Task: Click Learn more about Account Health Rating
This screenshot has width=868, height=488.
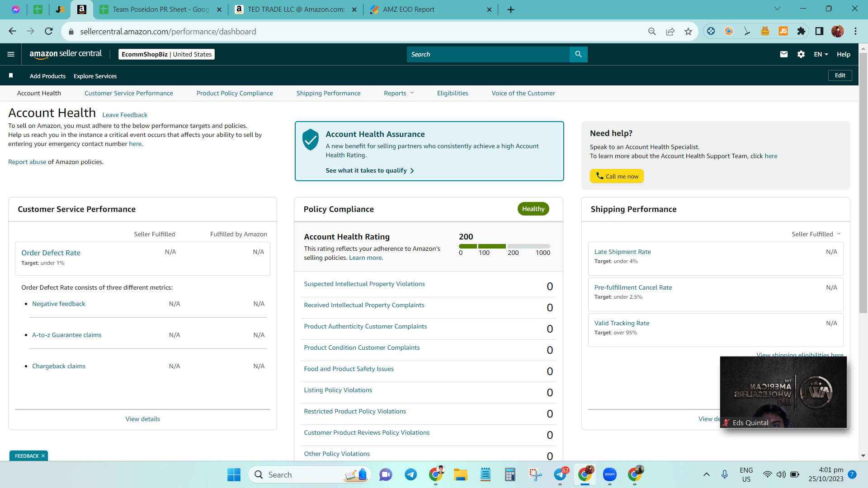Action: 365,258
